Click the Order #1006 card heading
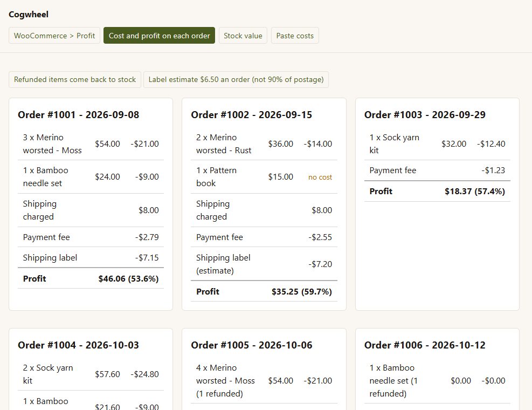This screenshot has width=532, height=410. point(425,345)
